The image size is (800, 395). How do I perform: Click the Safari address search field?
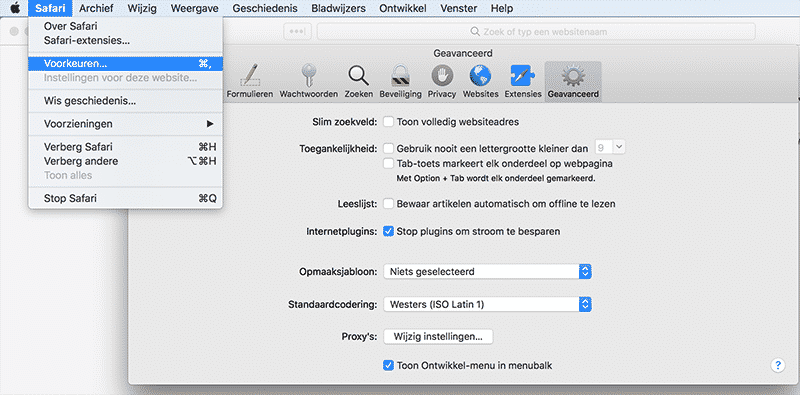[536, 32]
